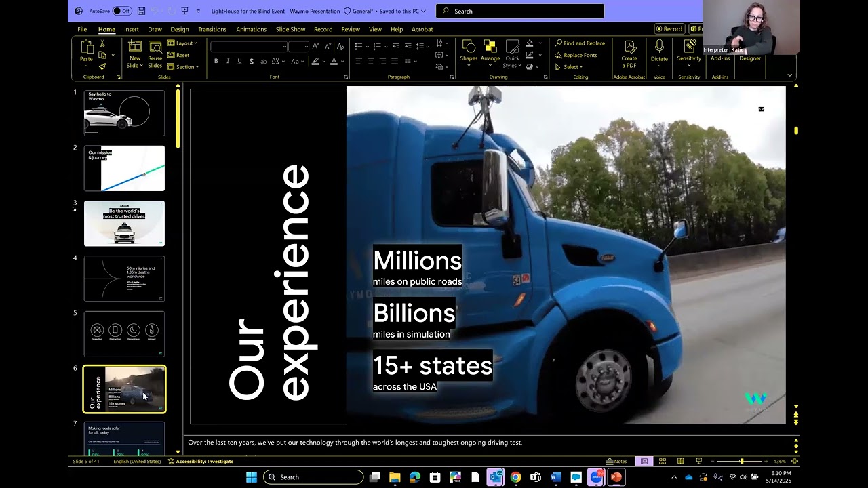Toggle Normal view button in status bar
The image size is (868, 488).
(644, 461)
